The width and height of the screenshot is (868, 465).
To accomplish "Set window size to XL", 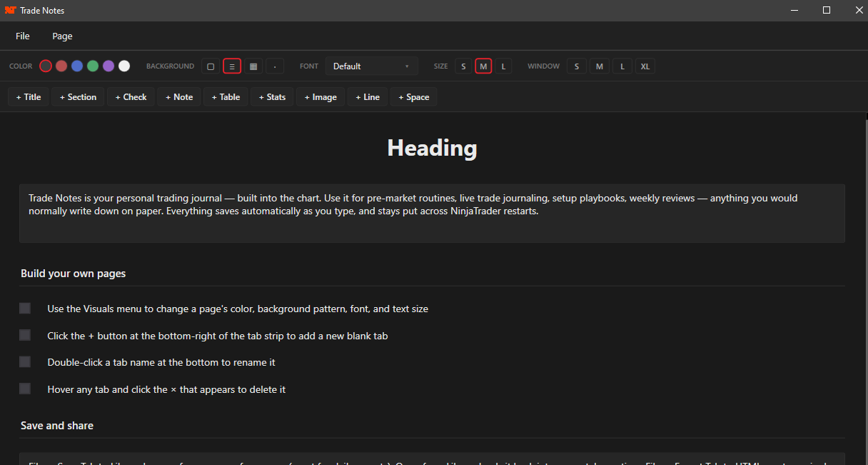I will pyautogui.click(x=645, y=66).
